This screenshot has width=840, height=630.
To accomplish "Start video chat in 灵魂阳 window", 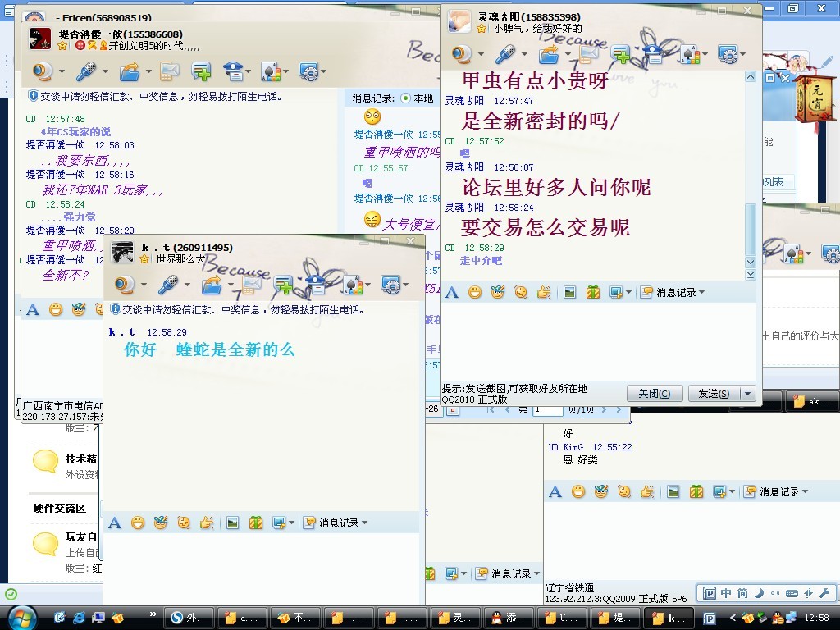I will coord(461,54).
